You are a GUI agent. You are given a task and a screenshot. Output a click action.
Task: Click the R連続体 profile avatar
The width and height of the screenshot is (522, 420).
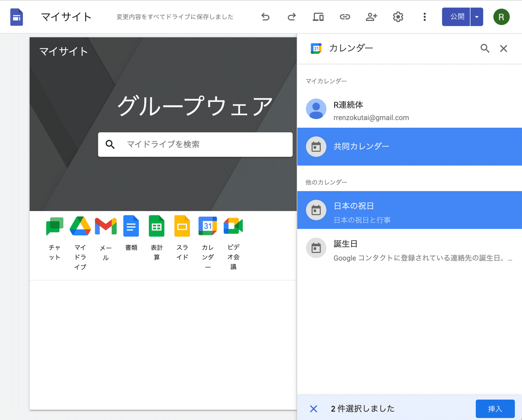click(316, 109)
